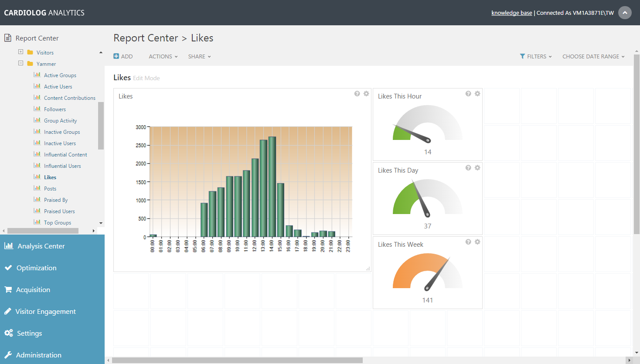The width and height of the screenshot is (640, 364).
Task: Select Content Contributions report
Action: coord(70,98)
